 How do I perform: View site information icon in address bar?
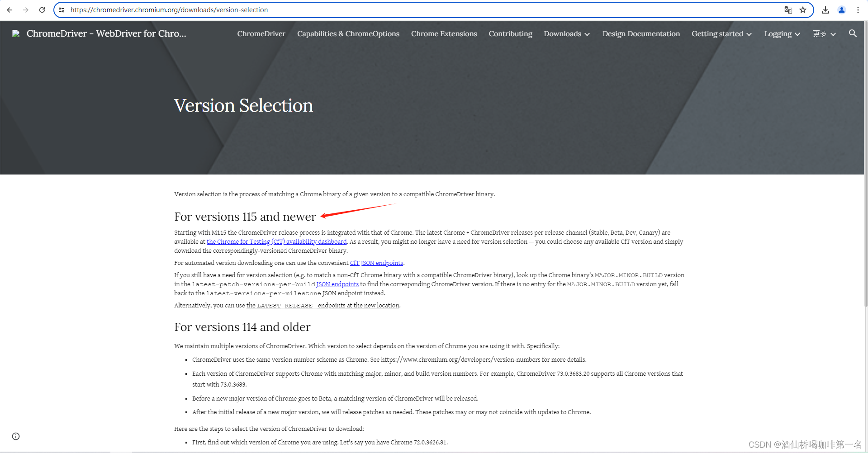click(62, 10)
